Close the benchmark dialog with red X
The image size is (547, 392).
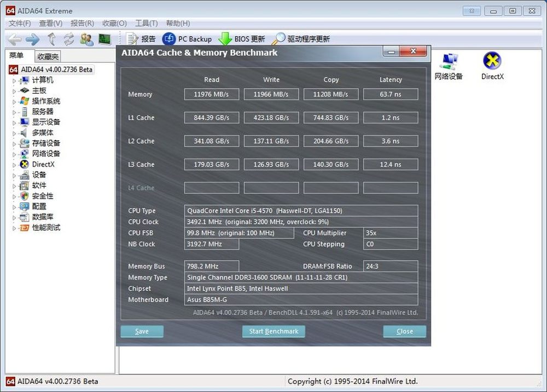coord(413,51)
